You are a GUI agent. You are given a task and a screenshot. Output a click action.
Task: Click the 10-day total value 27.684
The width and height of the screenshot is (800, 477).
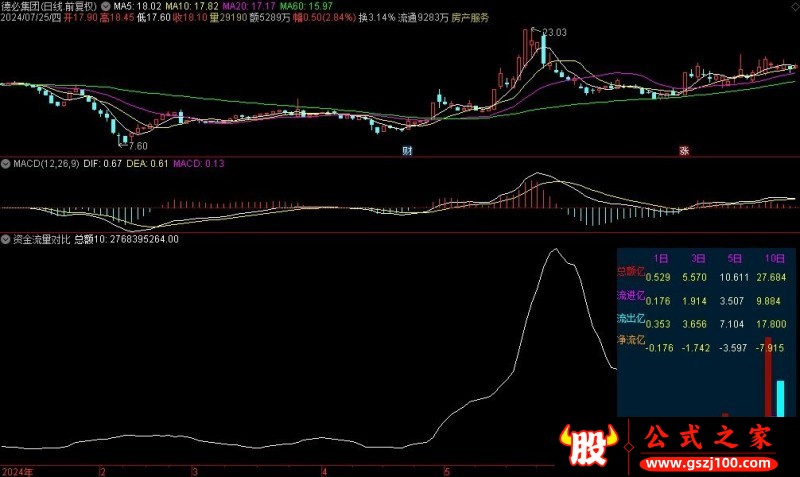(x=771, y=278)
